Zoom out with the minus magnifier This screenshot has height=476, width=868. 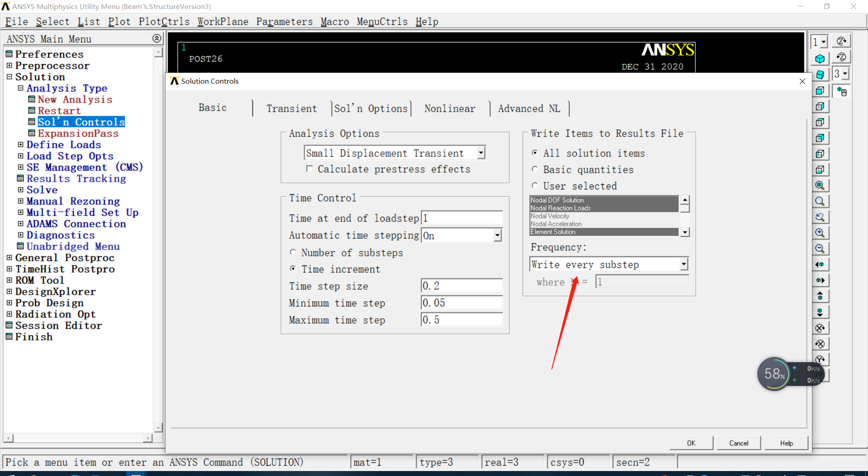(820, 249)
